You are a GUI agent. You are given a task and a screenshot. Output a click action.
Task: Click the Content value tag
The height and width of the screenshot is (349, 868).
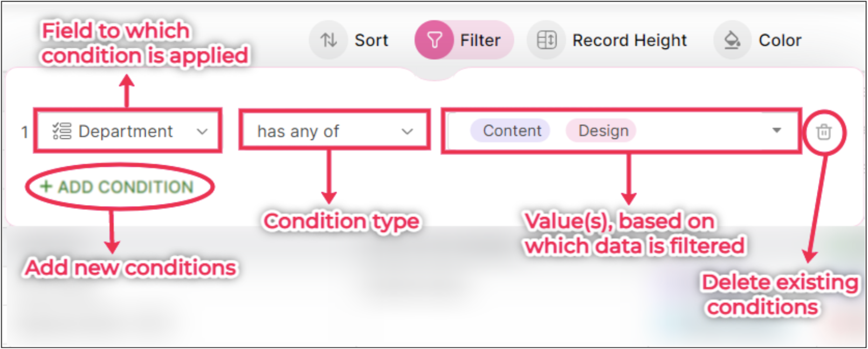pos(511,131)
